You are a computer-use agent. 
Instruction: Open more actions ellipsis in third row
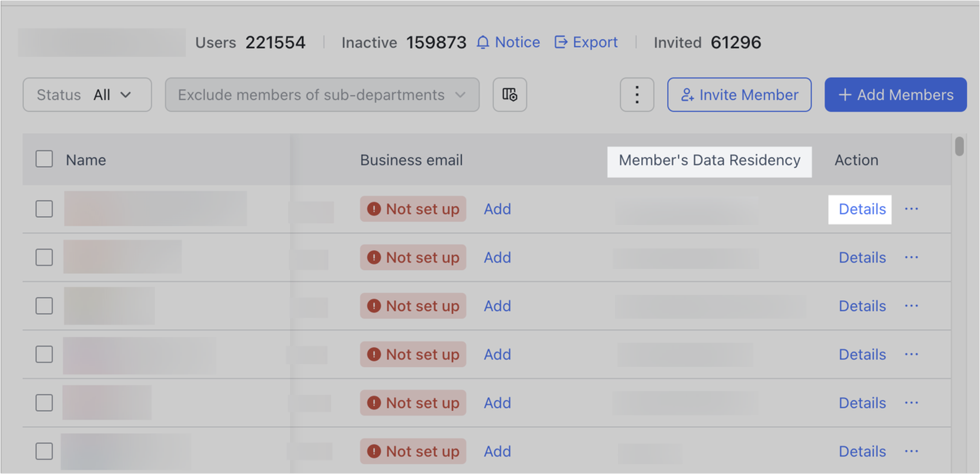911,306
